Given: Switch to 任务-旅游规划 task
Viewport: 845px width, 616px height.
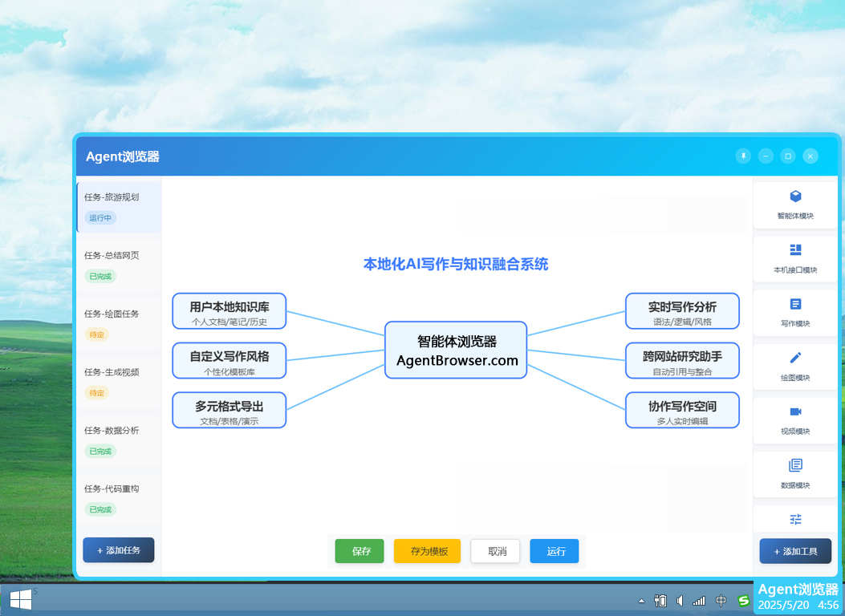Looking at the screenshot, I should 119,207.
